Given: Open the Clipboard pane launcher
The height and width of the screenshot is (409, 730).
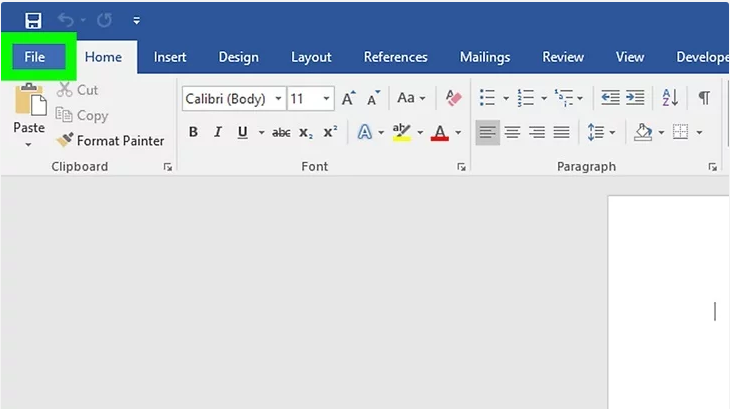Looking at the screenshot, I should click(168, 167).
